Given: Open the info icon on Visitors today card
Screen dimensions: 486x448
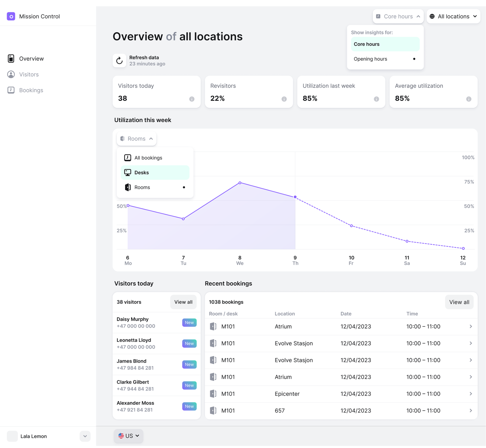Looking at the screenshot, I should [192, 99].
